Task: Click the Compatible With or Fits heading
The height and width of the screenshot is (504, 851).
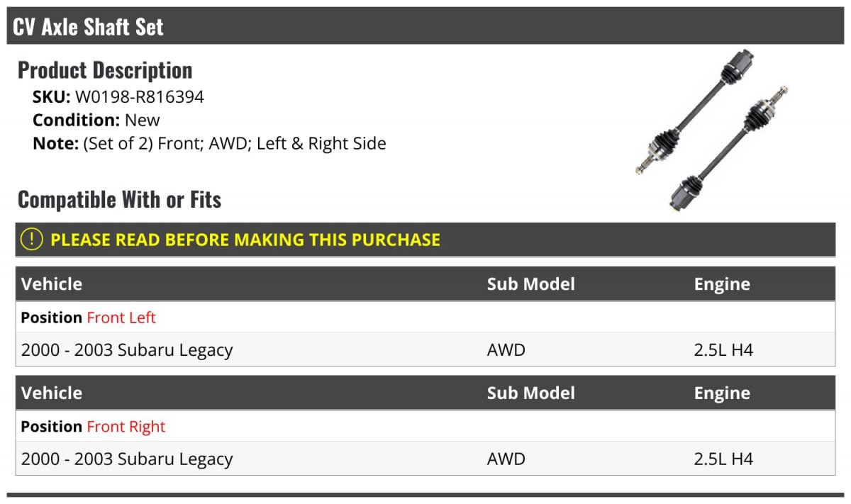Action: pyautogui.click(x=119, y=200)
